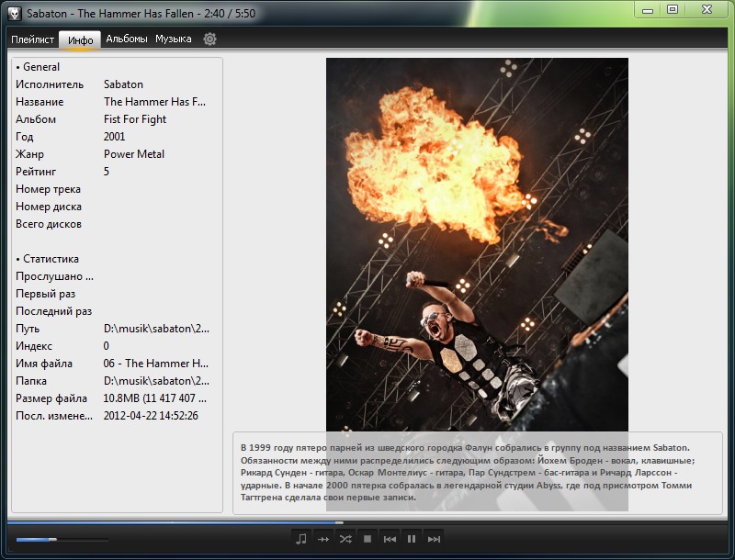Click the Индекс label
Screen dimensions: 735x560
34,346
